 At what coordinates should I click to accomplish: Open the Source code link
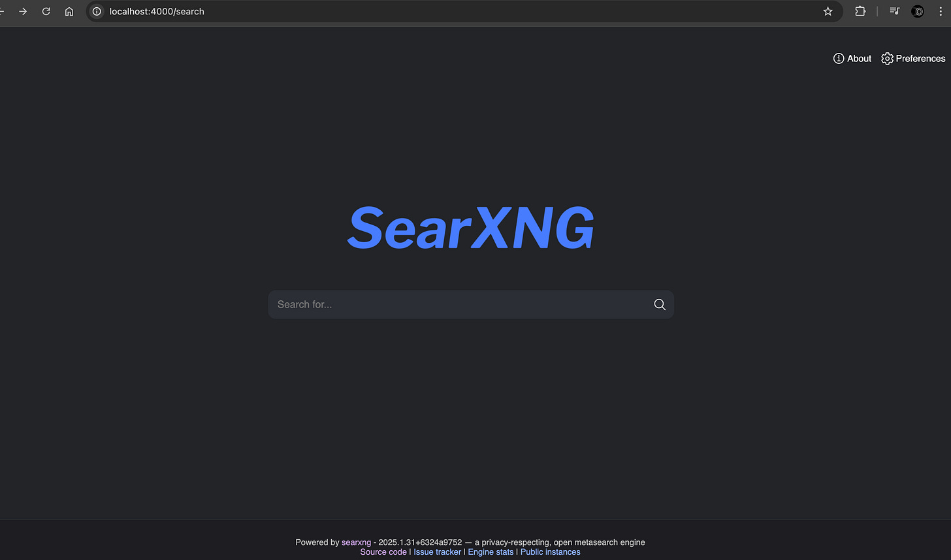click(x=383, y=552)
